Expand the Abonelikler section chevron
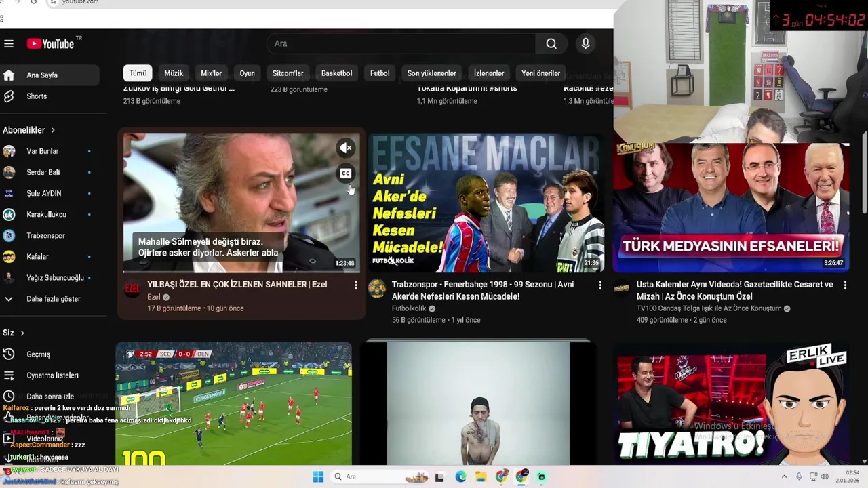 click(x=52, y=130)
